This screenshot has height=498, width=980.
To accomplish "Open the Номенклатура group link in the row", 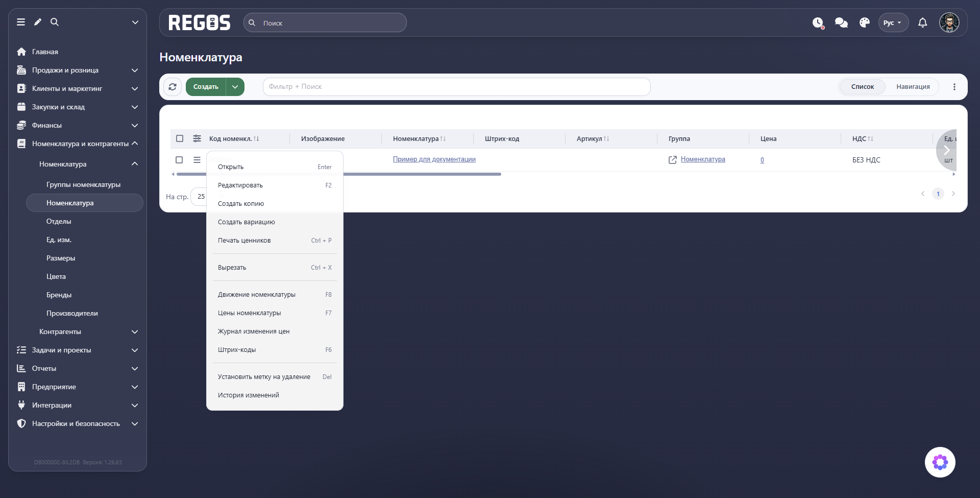I will 703,159.
